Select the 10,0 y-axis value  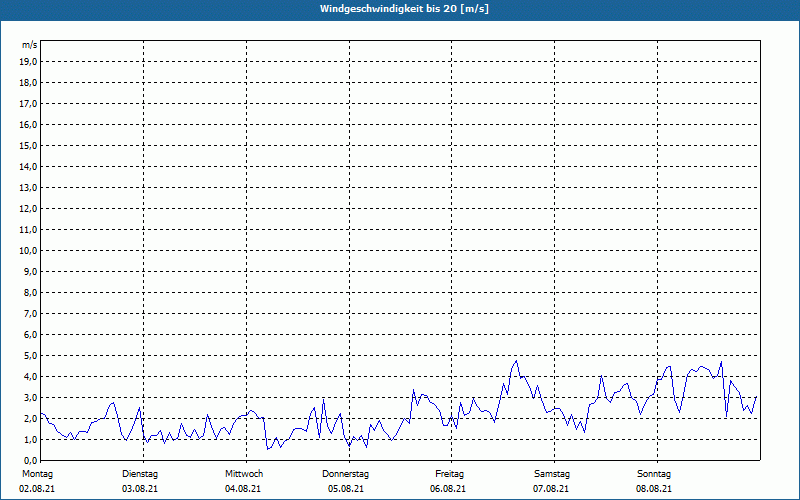(x=29, y=251)
